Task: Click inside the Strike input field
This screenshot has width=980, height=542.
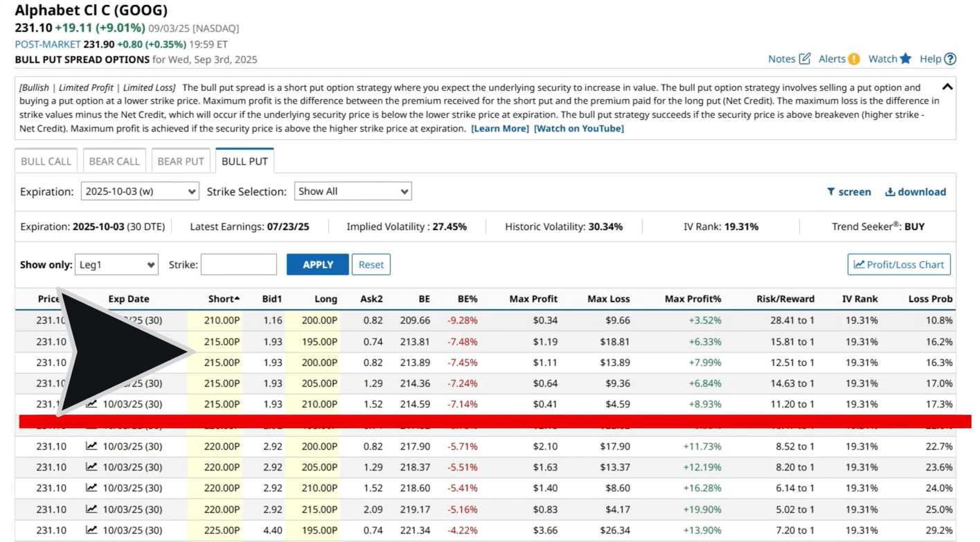Action: (x=239, y=264)
